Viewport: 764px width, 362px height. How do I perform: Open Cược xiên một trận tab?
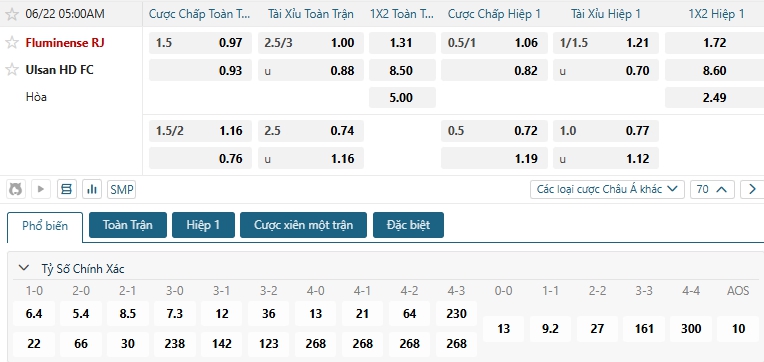coord(303,225)
